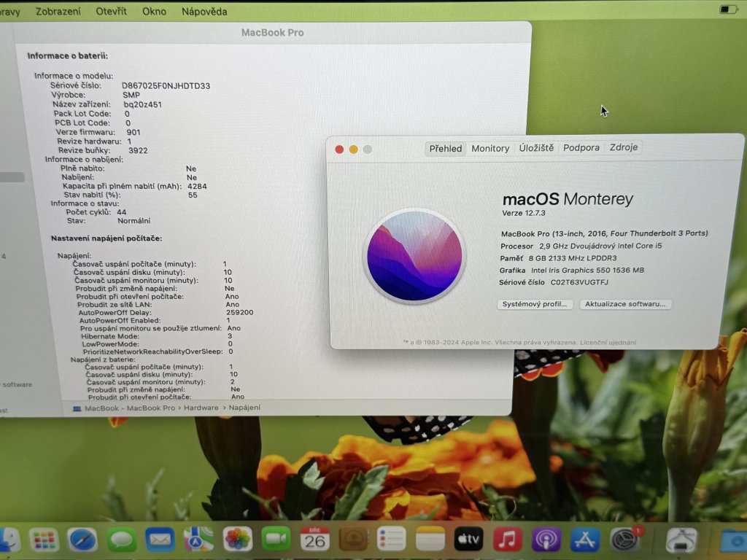Open the App Store from the Dock
The width and height of the screenshot is (747, 560).
point(585,540)
